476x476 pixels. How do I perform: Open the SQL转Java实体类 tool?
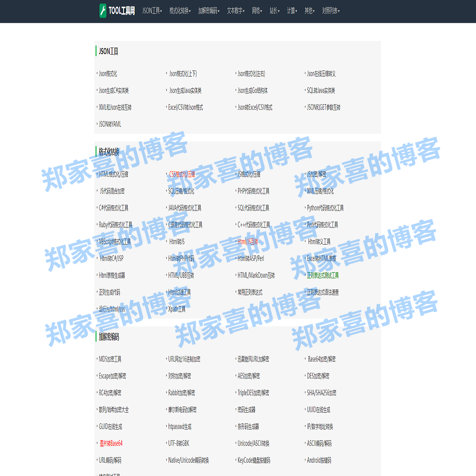(323, 90)
